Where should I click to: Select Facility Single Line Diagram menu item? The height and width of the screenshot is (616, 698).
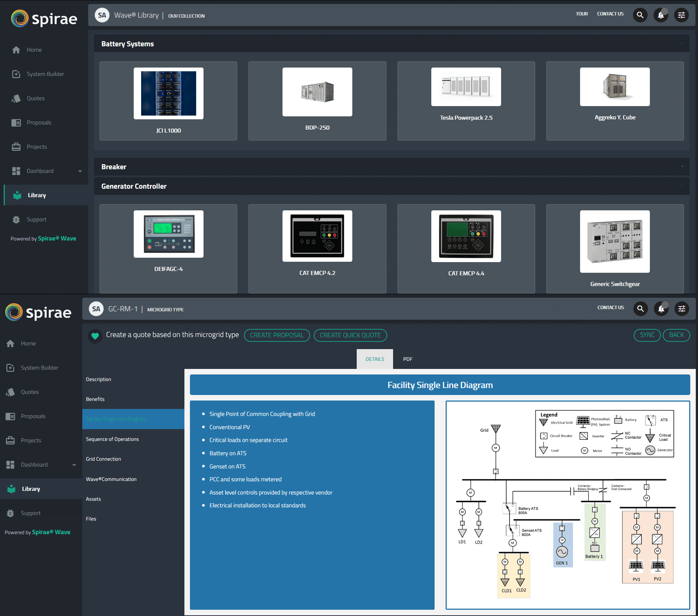[x=133, y=419]
